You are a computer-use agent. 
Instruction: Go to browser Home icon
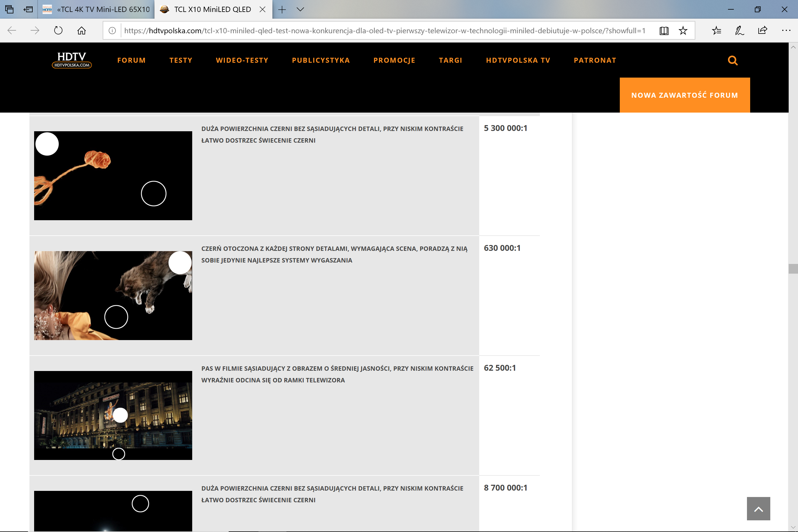click(x=81, y=31)
